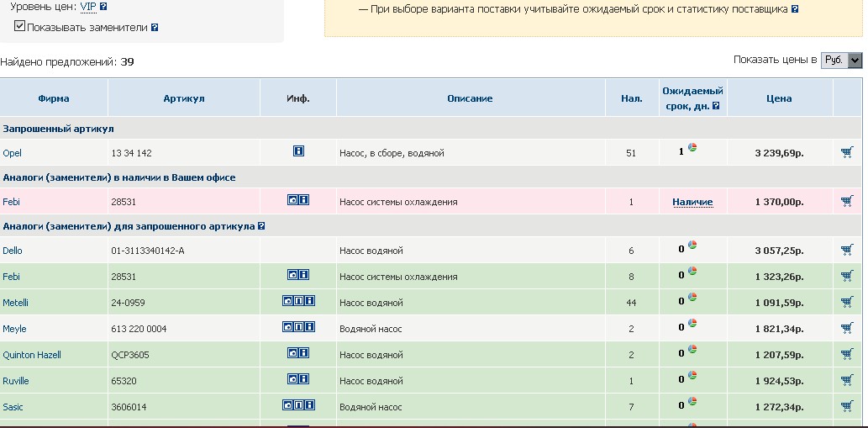Open the middle document icon in the Sasic row

click(298, 404)
